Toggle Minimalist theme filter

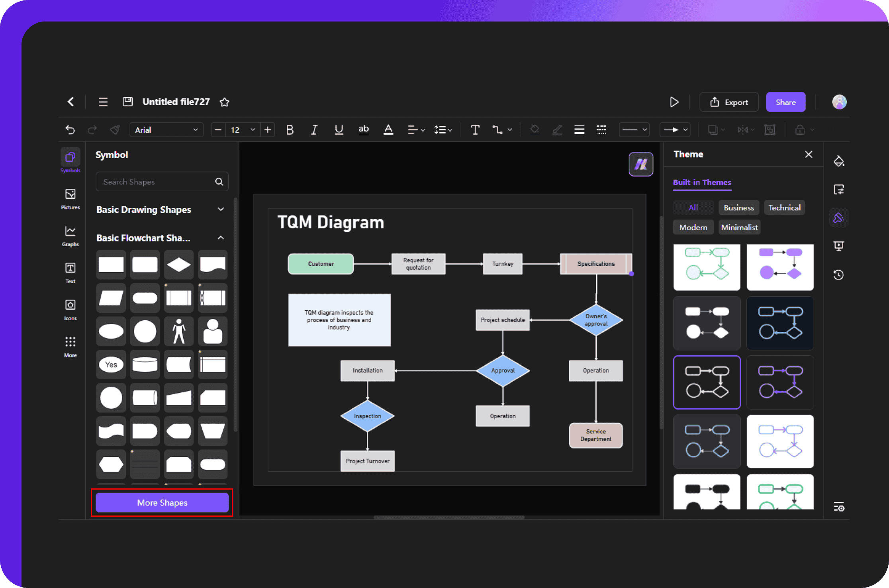(739, 228)
